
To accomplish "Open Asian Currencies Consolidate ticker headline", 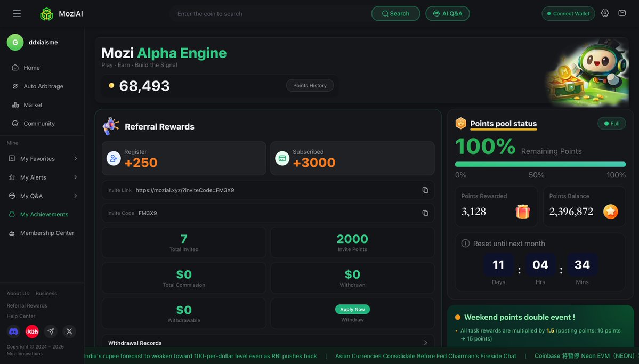I will pyautogui.click(x=425, y=356).
